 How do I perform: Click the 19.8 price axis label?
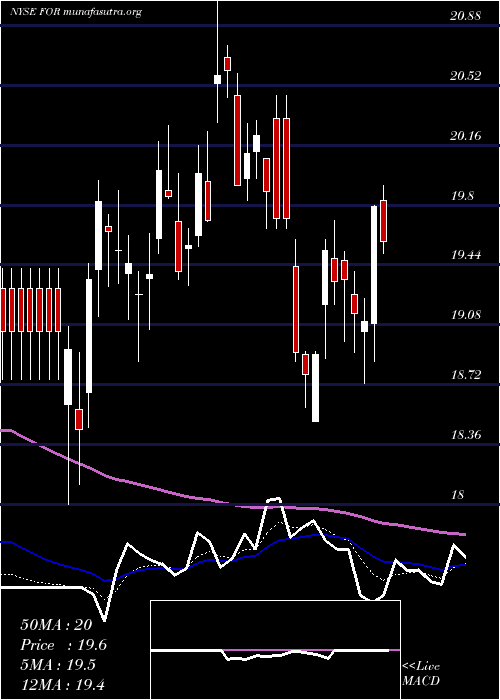tap(462, 196)
